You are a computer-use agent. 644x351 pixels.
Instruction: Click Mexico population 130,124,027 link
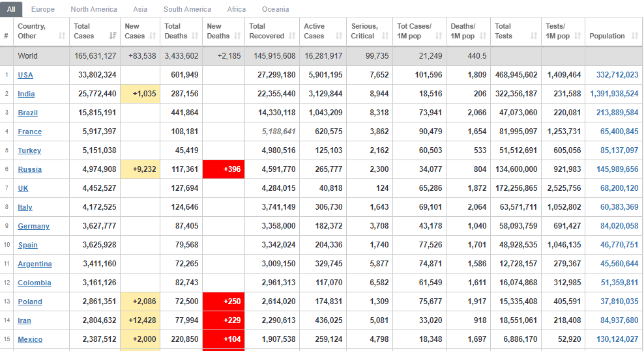tap(617, 339)
